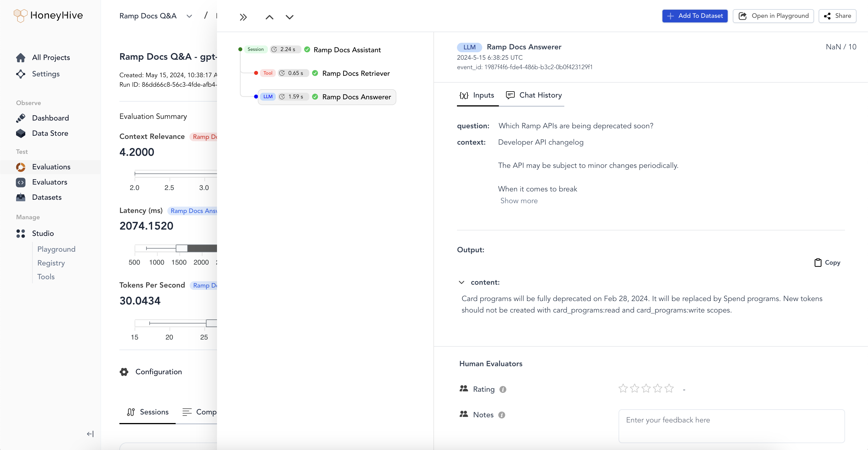Viewport: 868px width, 450px height.
Task: Click the HoneyHive logo icon
Action: pos(20,15)
